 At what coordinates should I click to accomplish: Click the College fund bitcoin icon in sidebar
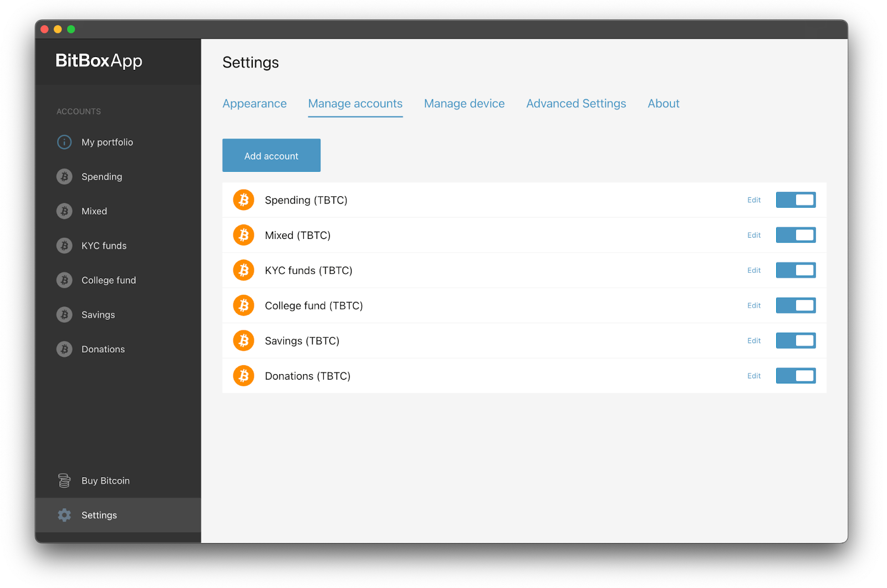tap(64, 280)
